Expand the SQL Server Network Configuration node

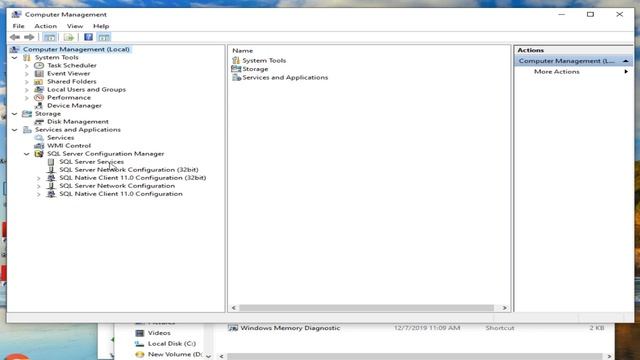click(x=39, y=186)
